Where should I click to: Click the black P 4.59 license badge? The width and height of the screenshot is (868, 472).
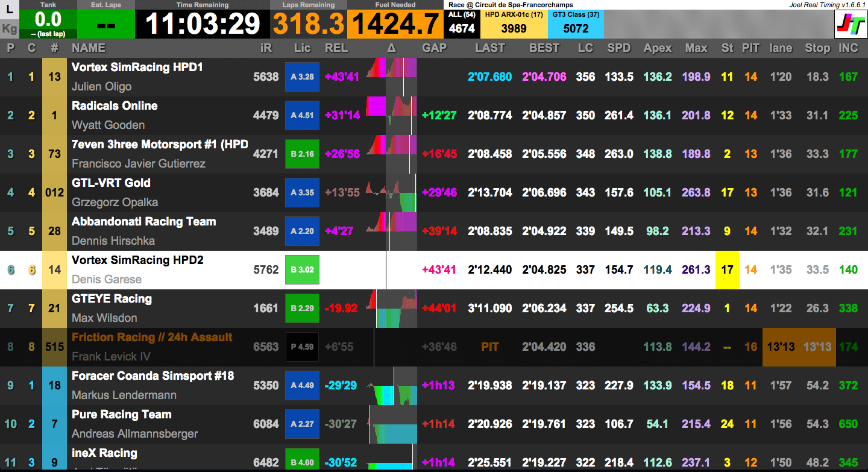pyautogui.click(x=302, y=347)
